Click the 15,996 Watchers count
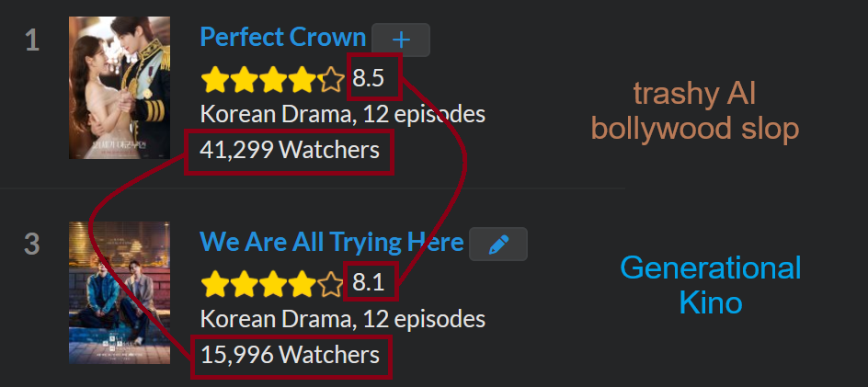This screenshot has width=868, height=387. 290,355
